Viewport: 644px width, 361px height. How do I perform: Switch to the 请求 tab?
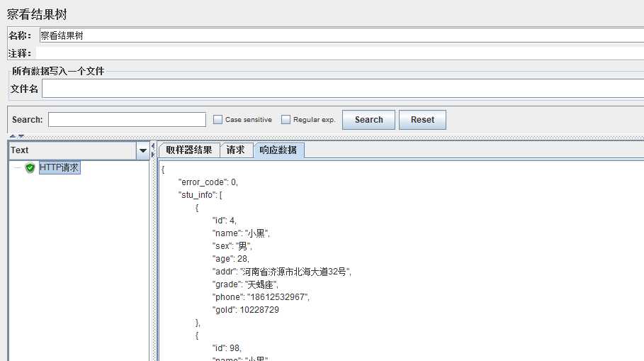(235, 150)
